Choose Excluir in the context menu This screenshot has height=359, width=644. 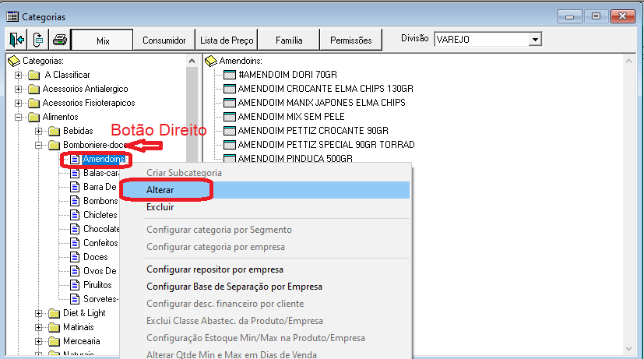pos(266,207)
